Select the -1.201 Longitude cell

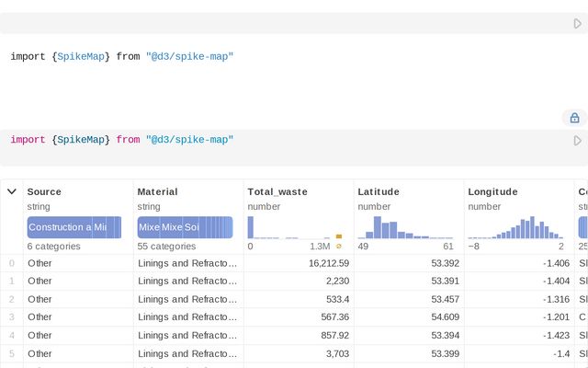(x=519, y=316)
